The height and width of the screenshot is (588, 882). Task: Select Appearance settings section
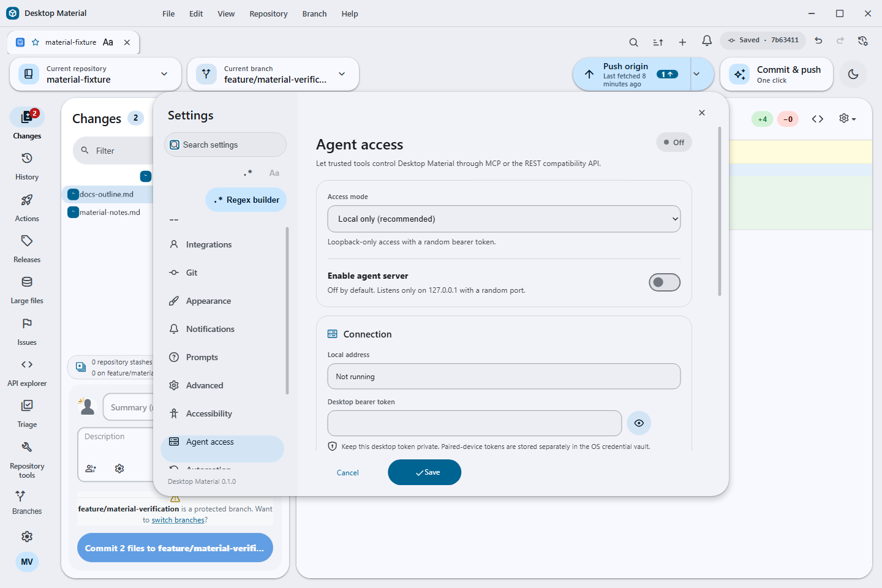coord(222,301)
